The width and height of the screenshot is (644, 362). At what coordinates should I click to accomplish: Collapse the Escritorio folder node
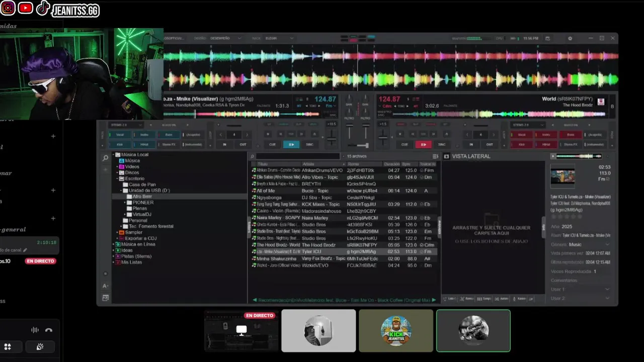pos(117,178)
